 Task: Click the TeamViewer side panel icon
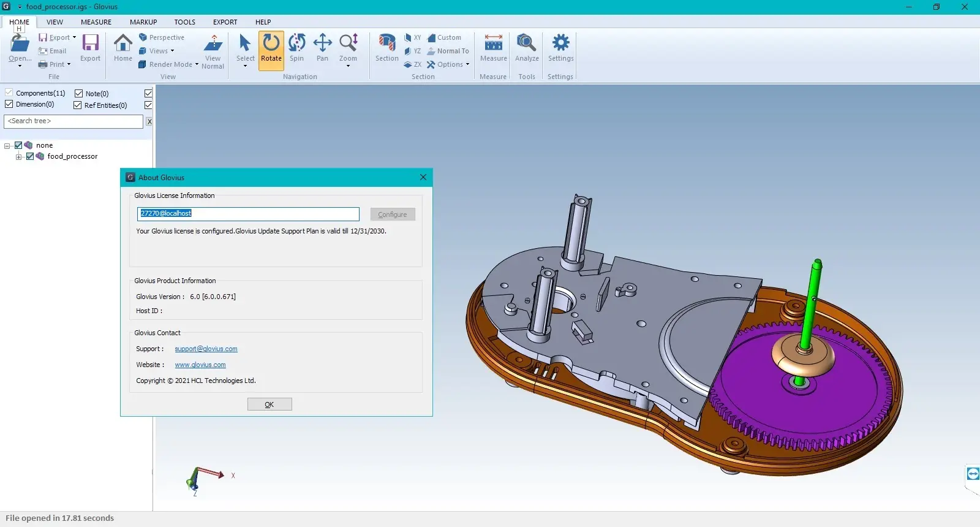[x=973, y=474]
